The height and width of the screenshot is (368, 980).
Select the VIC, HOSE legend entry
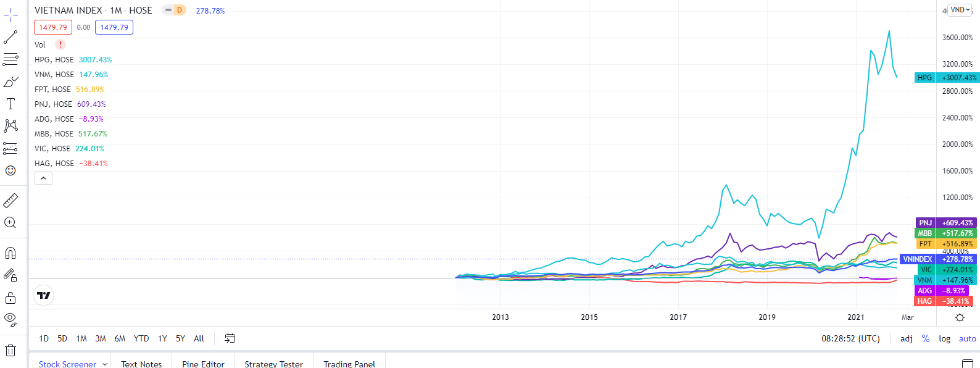[x=52, y=149]
